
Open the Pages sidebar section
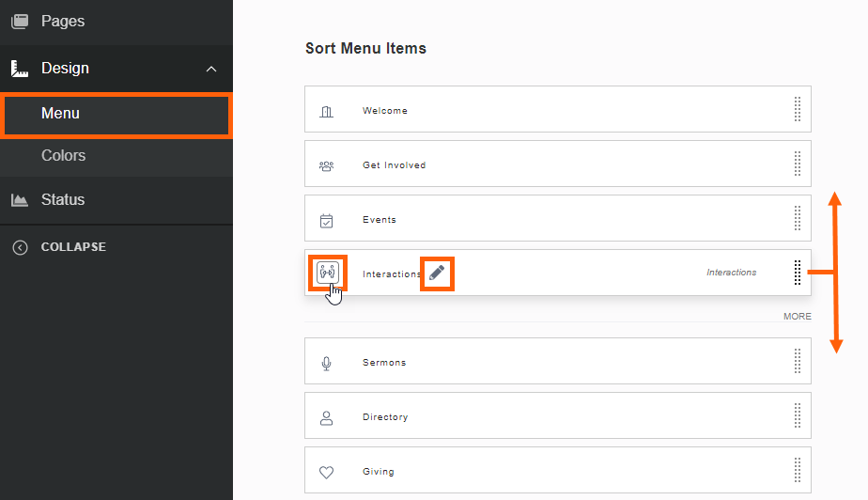62,21
